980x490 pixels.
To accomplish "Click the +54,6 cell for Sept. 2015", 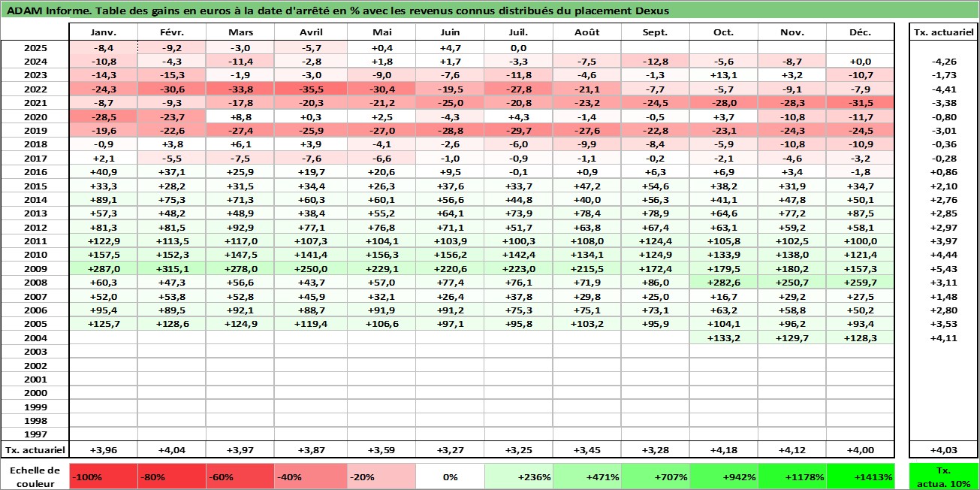I will click(655, 186).
